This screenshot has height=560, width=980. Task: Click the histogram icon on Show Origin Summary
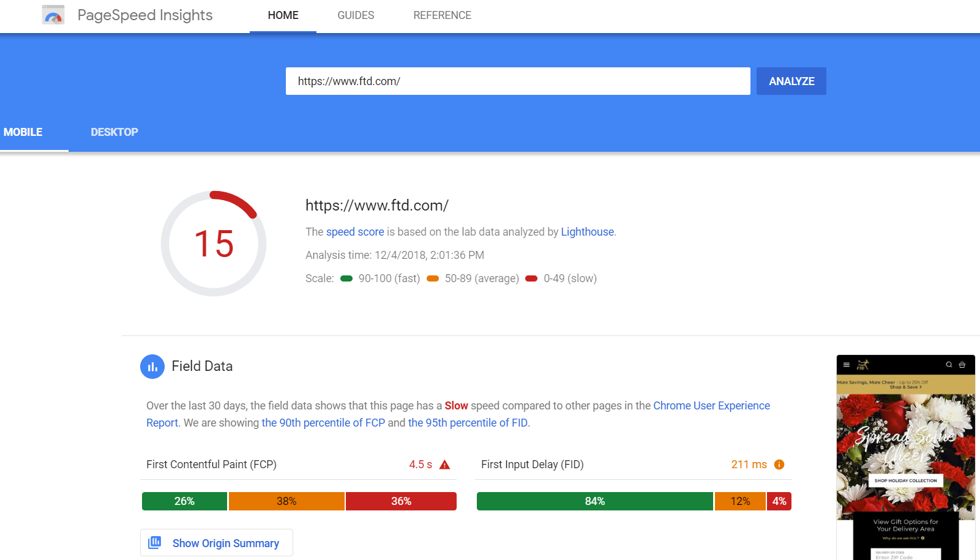(155, 542)
